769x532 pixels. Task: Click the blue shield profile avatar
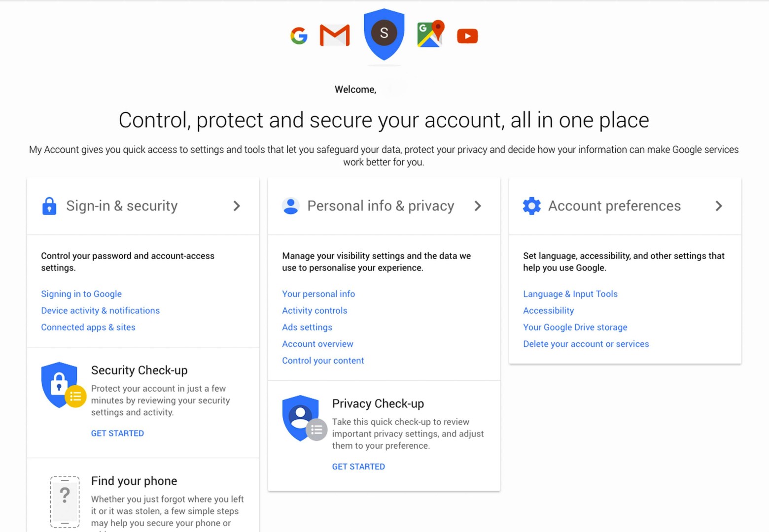(x=384, y=33)
